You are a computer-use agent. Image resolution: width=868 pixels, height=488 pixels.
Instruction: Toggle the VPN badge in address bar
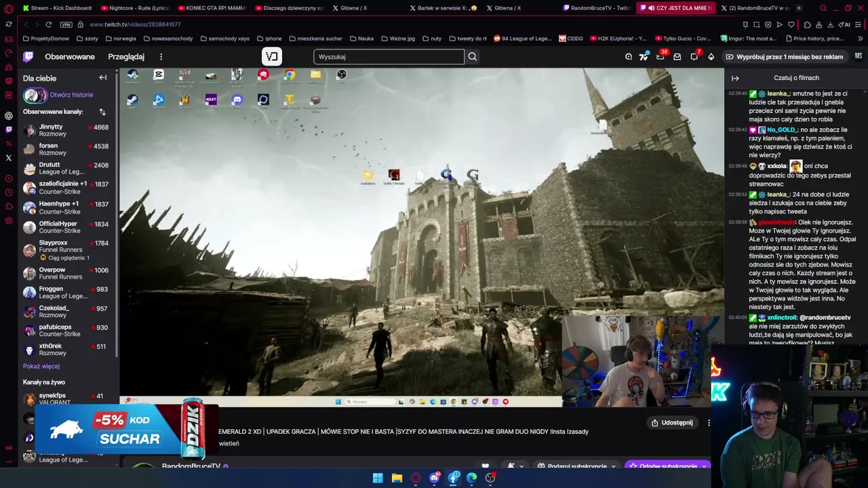coord(66,24)
